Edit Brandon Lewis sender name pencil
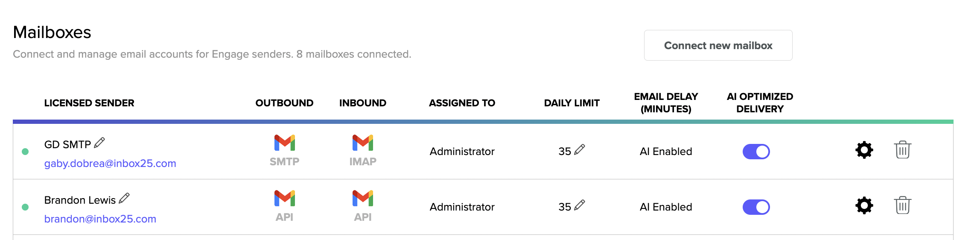The height and width of the screenshot is (240, 980). (124, 199)
